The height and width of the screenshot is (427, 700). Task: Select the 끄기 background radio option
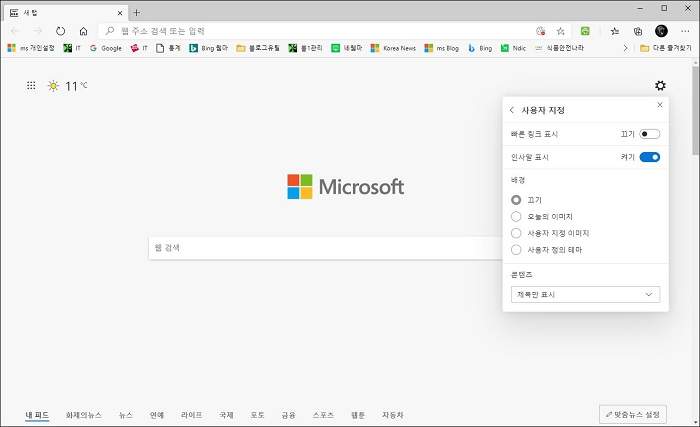[x=516, y=200]
